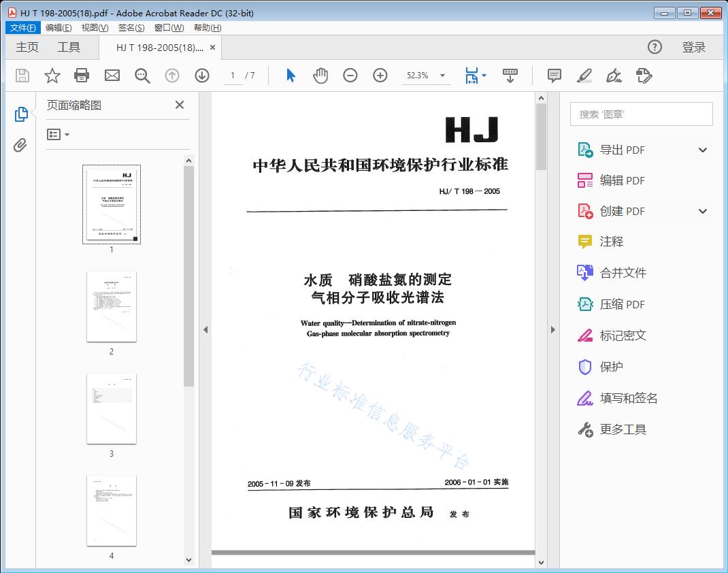
Task: Toggle the page fit display mode
Action: coord(471,76)
